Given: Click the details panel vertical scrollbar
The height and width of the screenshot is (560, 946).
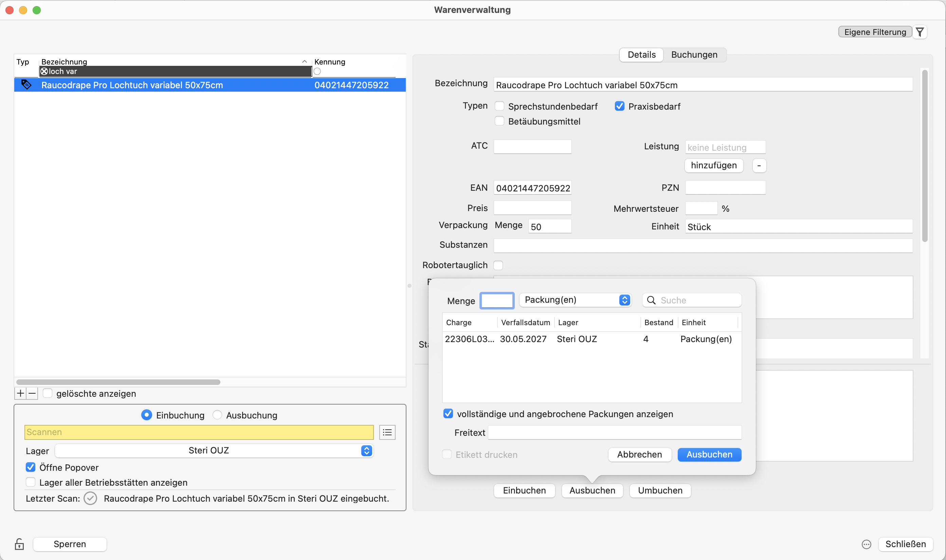Looking at the screenshot, I should [x=925, y=155].
